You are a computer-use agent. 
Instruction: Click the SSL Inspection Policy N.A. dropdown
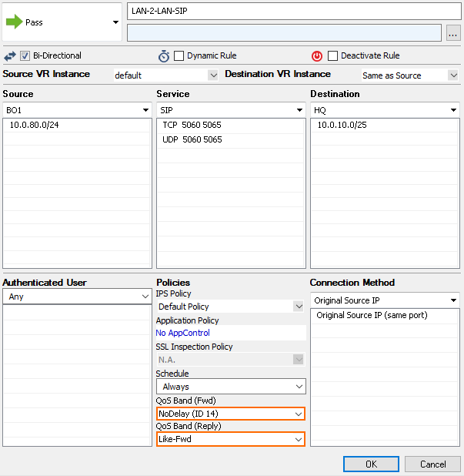pyautogui.click(x=231, y=360)
